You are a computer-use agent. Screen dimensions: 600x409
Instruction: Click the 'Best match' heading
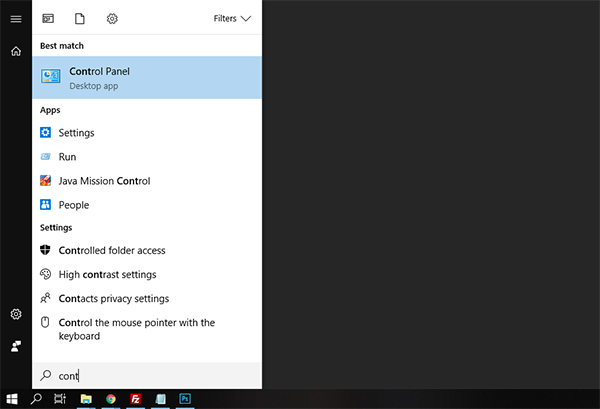pyautogui.click(x=62, y=46)
